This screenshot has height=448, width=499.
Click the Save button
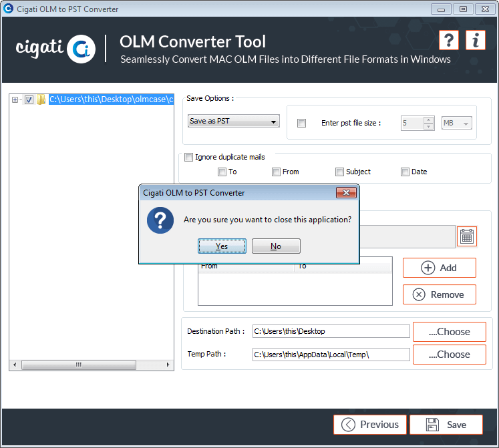[446, 425]
